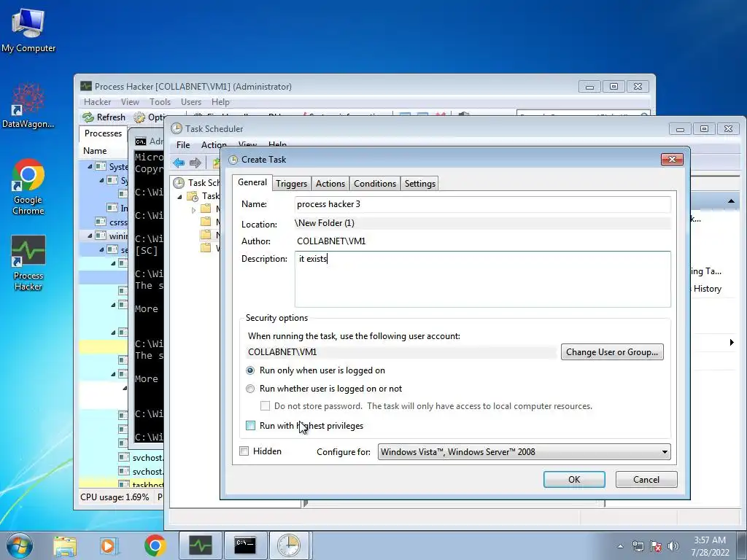Click Cancel in Create Task dialog

tap(646, 480)
